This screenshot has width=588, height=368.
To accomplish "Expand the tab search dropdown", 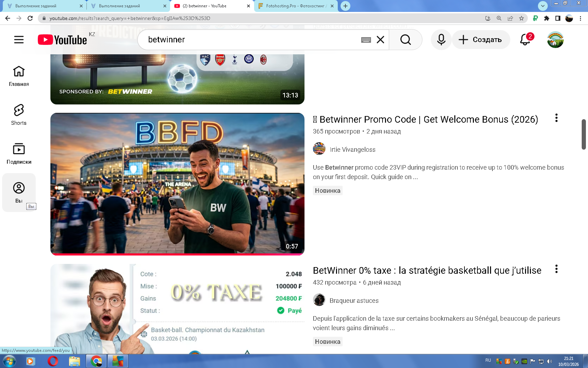I will pos(543,6).
